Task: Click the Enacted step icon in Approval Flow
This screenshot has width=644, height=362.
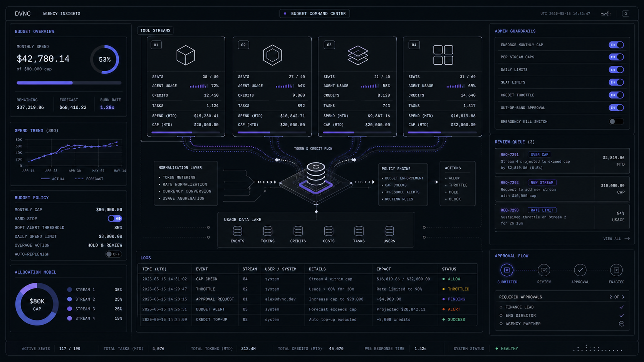Action: (616, 270)
